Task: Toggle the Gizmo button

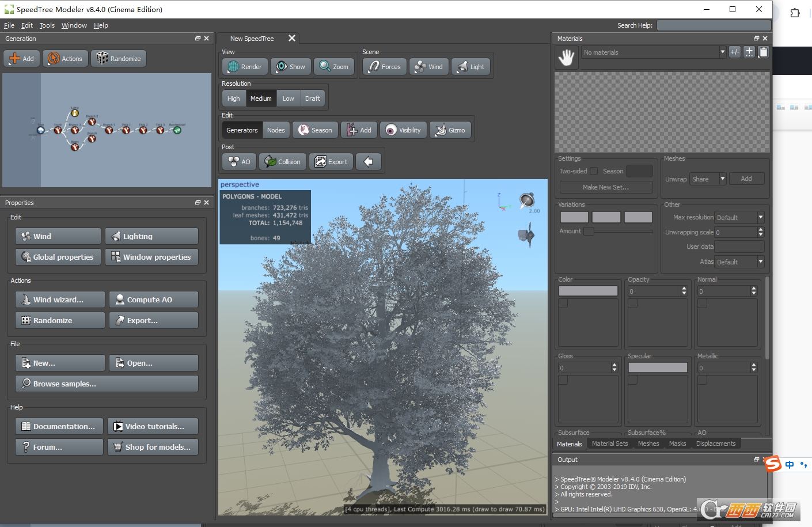Action: coord(450,130)
